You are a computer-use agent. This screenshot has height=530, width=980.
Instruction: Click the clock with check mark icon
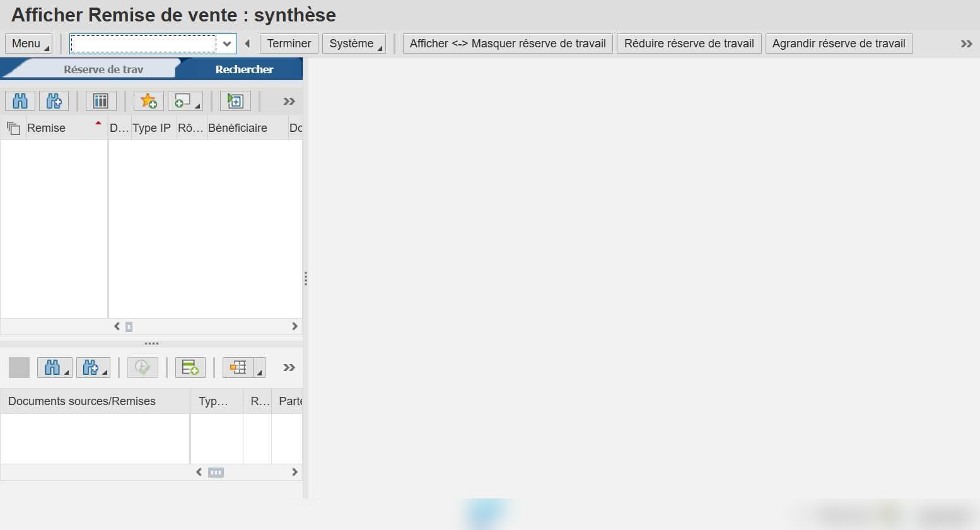pyautogui.click(x=143, y=367)
